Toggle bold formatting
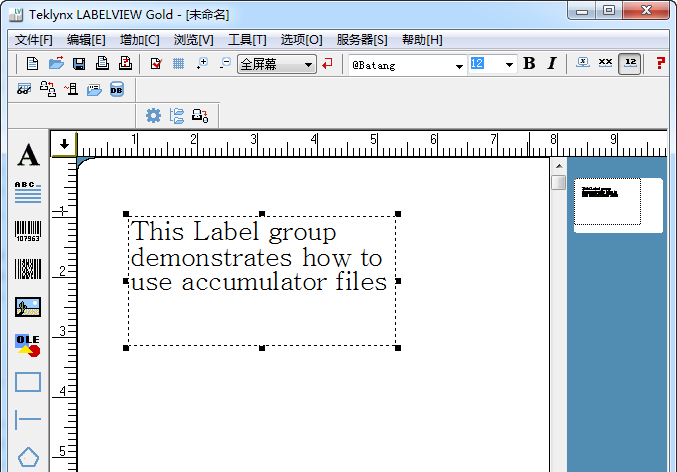This screenshot has height=472, width=677. coord(529,64)
